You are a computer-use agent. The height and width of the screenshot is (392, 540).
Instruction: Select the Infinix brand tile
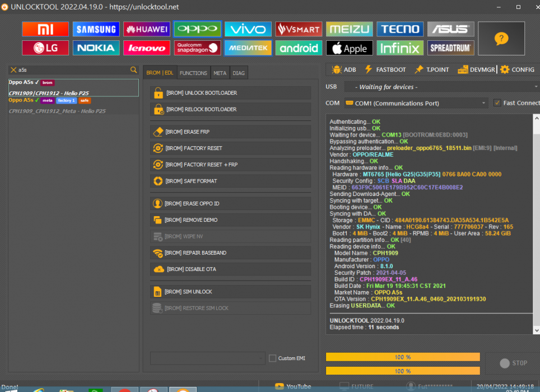[400, 48]
